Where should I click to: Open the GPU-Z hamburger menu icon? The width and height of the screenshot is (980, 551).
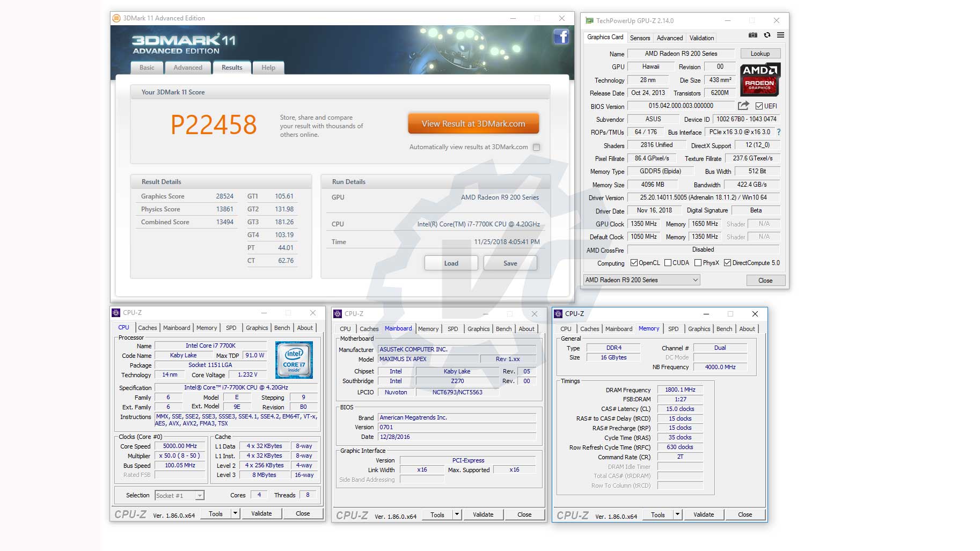(x=780, y=35)
